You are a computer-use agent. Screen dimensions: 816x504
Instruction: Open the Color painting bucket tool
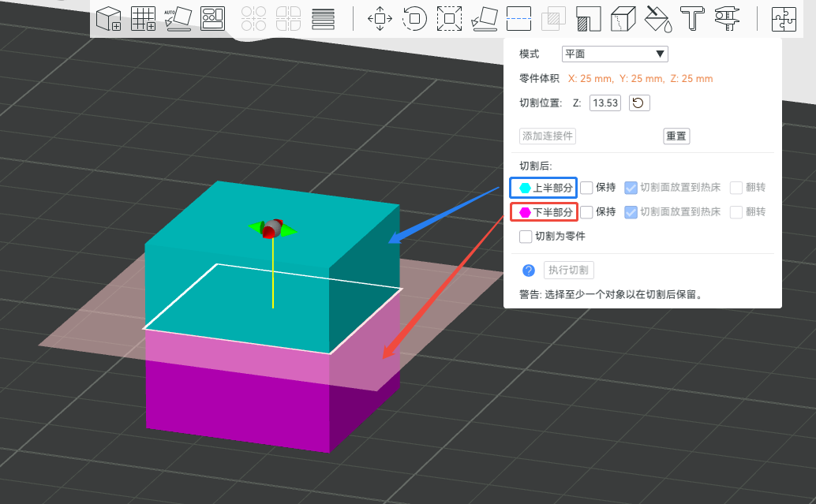[658, 19]
